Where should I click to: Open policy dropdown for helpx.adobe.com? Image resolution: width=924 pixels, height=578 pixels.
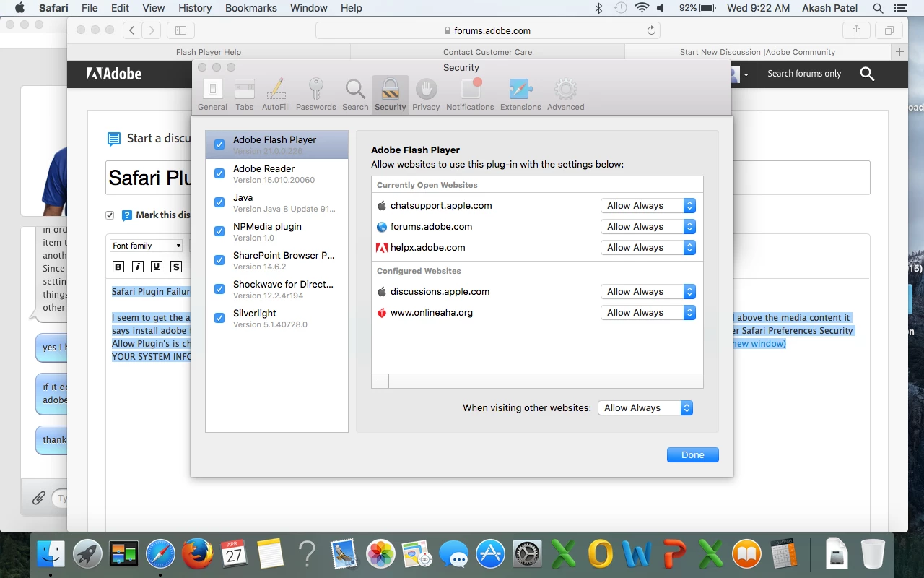648,248
